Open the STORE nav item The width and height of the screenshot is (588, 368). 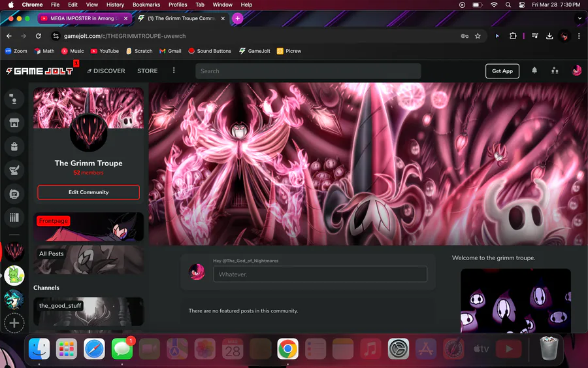tap(148, 71)
